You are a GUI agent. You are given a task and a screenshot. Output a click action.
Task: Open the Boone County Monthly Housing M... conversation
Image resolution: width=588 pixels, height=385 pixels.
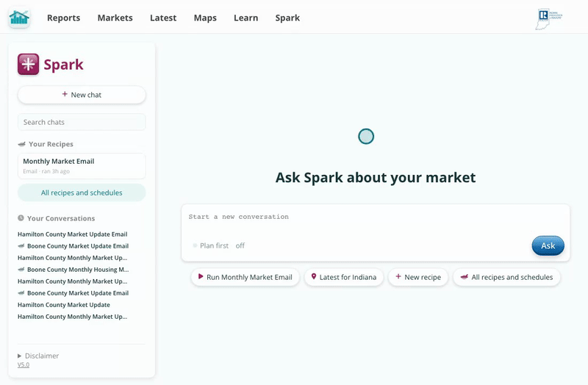73,270
